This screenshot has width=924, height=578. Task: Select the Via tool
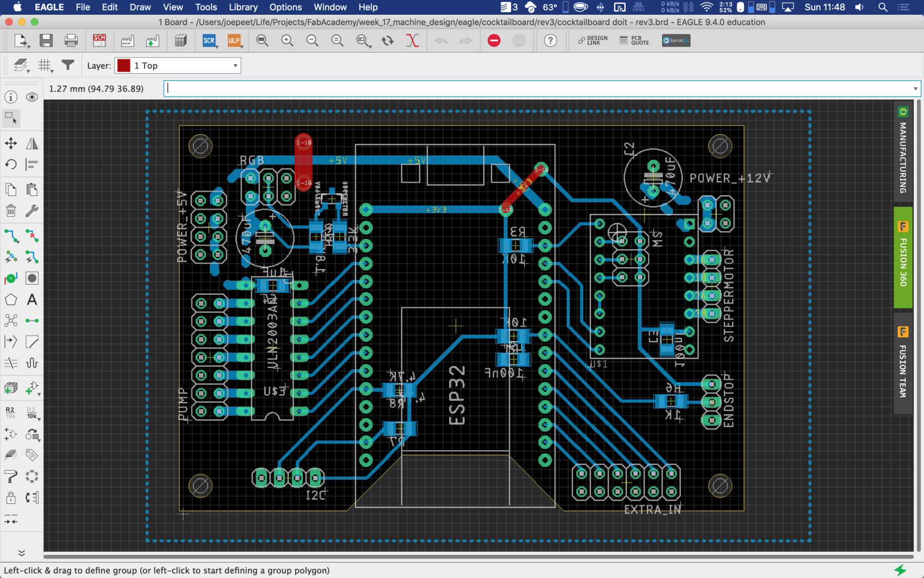point(11,278)
